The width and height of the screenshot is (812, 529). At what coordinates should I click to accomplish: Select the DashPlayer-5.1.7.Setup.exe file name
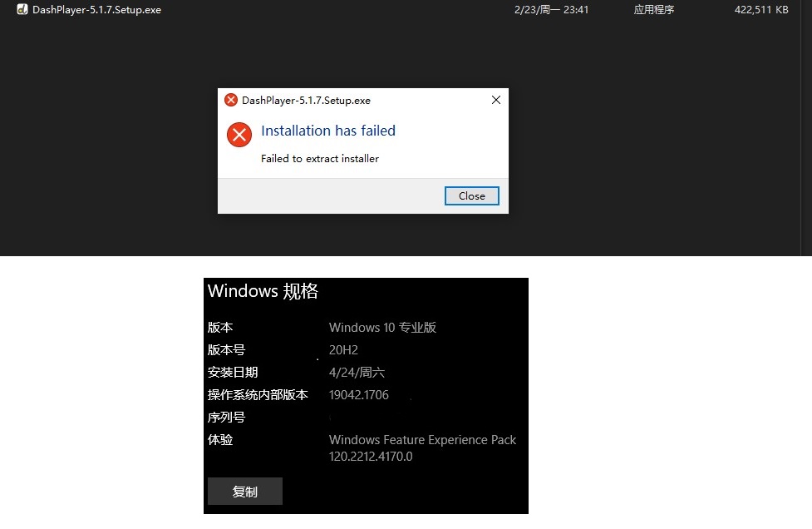point(96,10)
